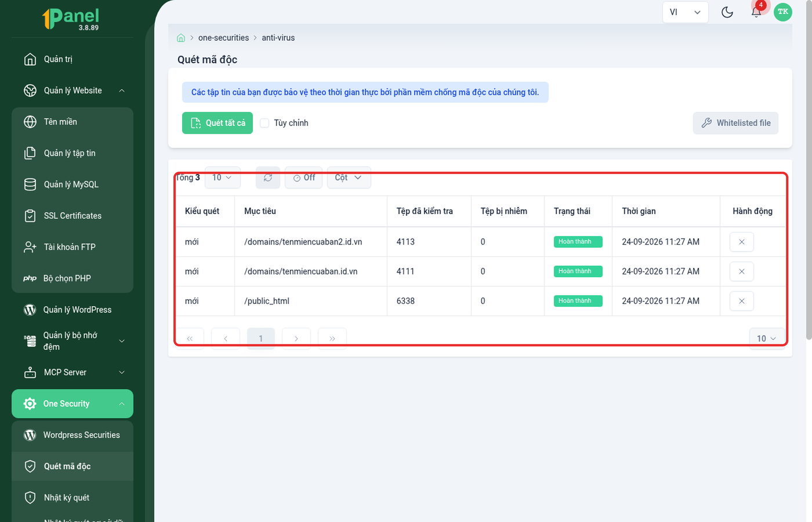This screenshot has height=522, width=812.
Task: Go to last page of results
Action: tap(332, 339)
